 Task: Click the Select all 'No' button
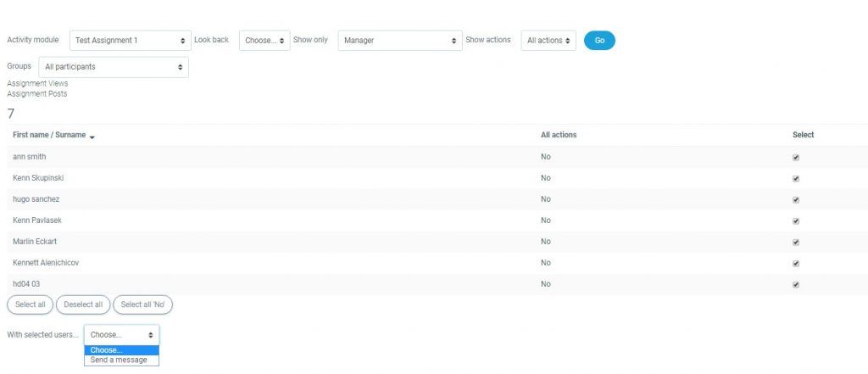(142, 304)
